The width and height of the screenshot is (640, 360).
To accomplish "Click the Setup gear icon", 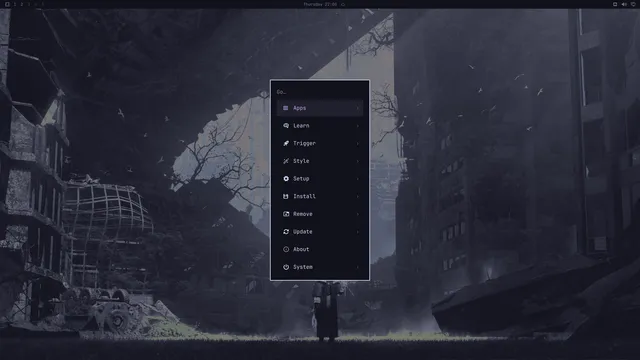I will (x=286, y=179).
